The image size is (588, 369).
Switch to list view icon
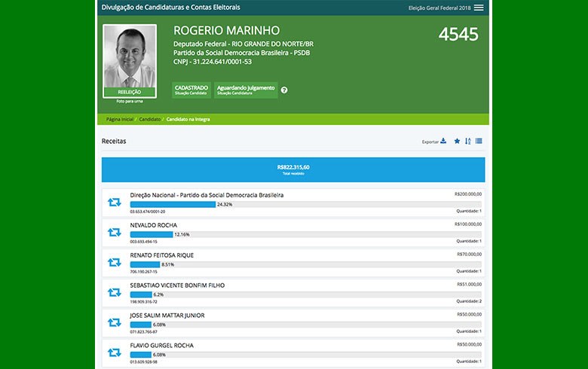[479, 141]
